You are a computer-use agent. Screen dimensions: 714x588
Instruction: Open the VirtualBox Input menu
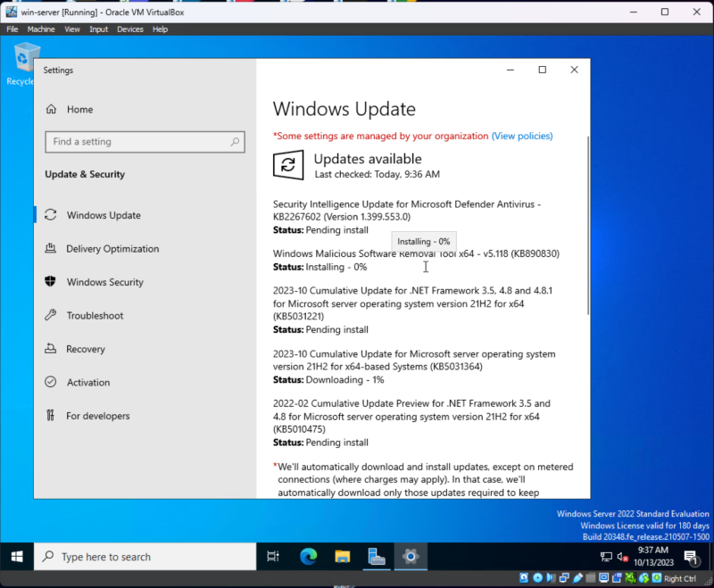click(x=98, y=29)
